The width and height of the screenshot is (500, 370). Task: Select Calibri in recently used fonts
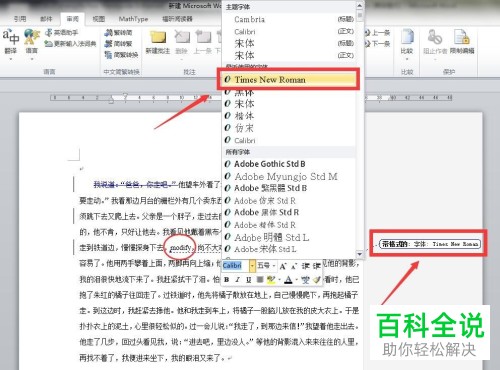point(289,140)
